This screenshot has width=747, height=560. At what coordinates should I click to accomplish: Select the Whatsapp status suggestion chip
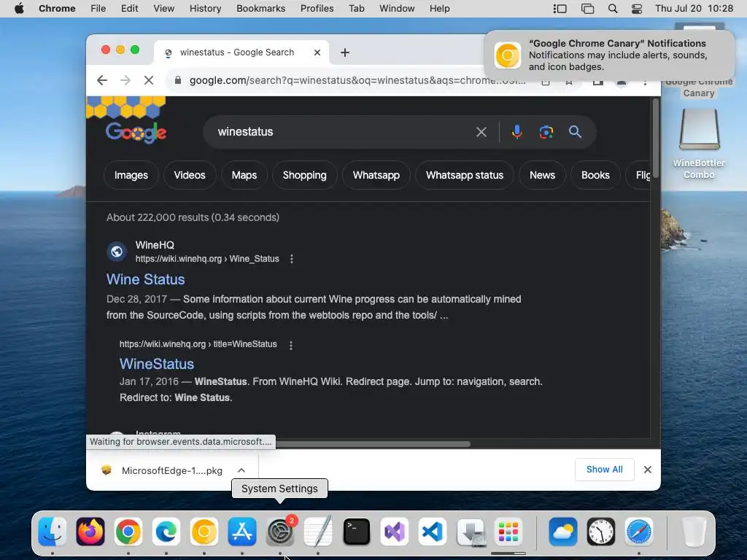coord(465,175)
